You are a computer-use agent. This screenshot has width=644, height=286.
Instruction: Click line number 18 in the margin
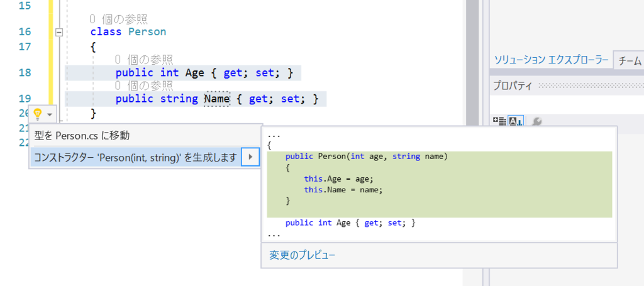coord(25,73)
